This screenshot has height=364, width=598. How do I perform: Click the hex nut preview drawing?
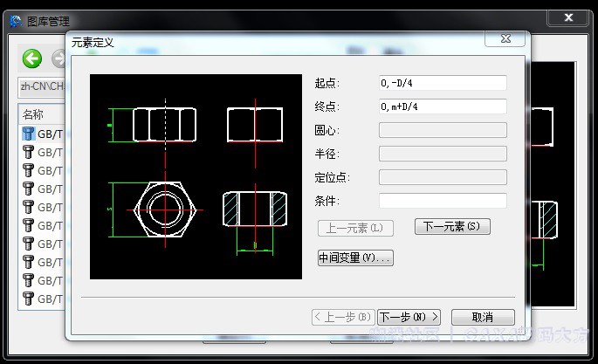[x=196, y=176]
